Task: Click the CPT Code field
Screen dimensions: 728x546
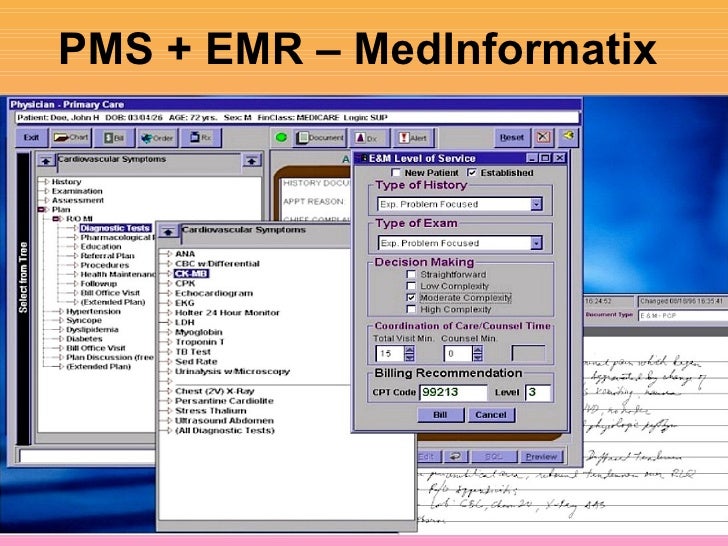Action: click(453, 392)
